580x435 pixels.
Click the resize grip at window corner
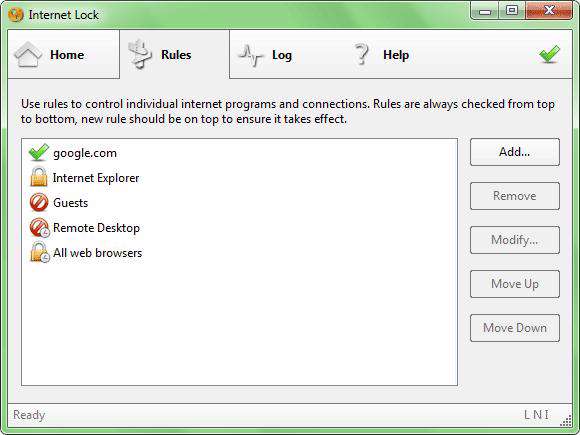pyautogui.click(x=566, y=421)
